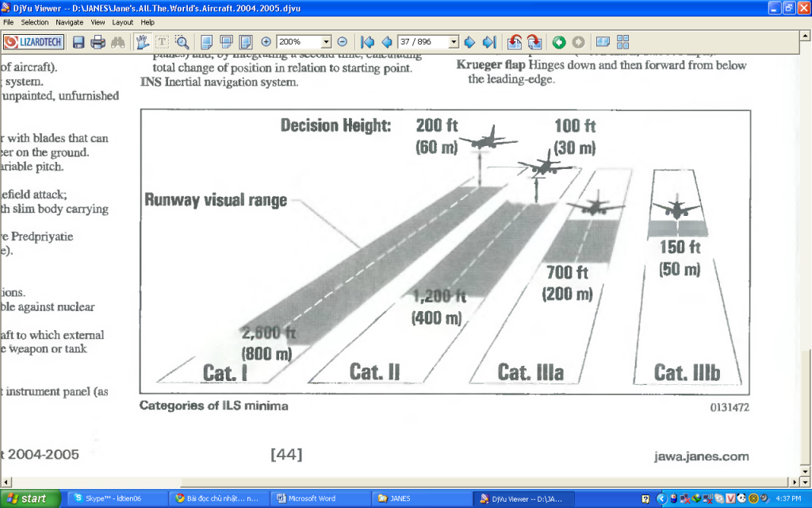Click the LizardTech logo button
The height and width of the screenshot is (508, 812).
pyautogui.click(x=33, y=42)
